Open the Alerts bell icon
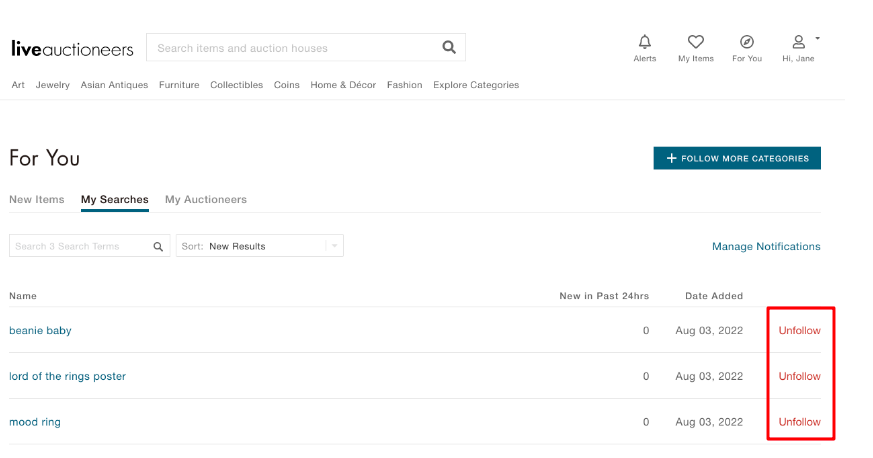The width and height of the screenshot is (873, 458). click(x=645, y=42)
